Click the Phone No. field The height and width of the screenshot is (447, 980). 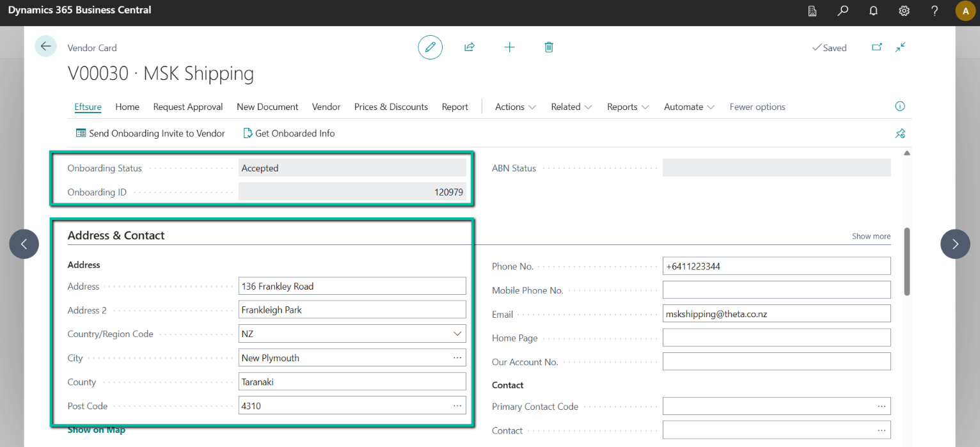(777, 266)
